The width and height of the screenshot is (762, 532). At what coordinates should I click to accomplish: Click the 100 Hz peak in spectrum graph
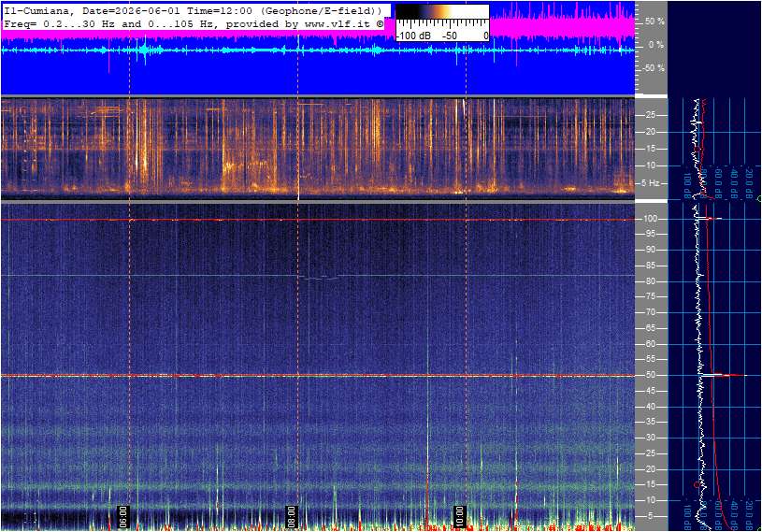click(x=710, y=219)
